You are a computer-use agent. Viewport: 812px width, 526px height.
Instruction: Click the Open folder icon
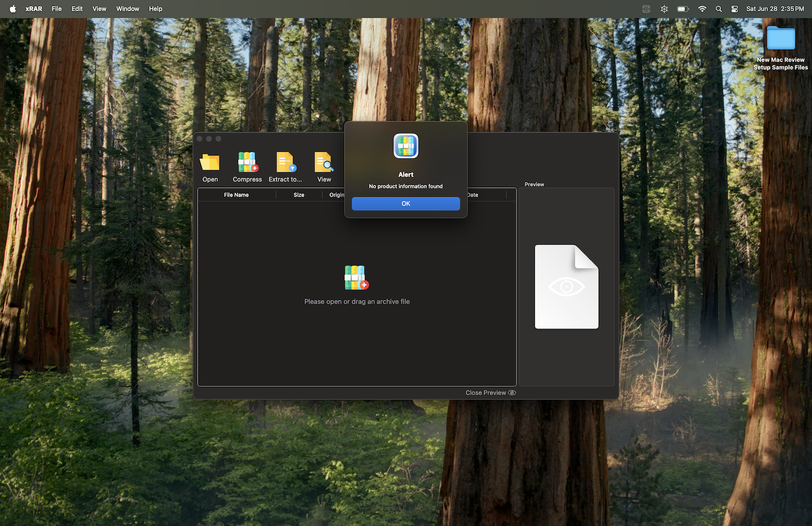pos(210,162)
